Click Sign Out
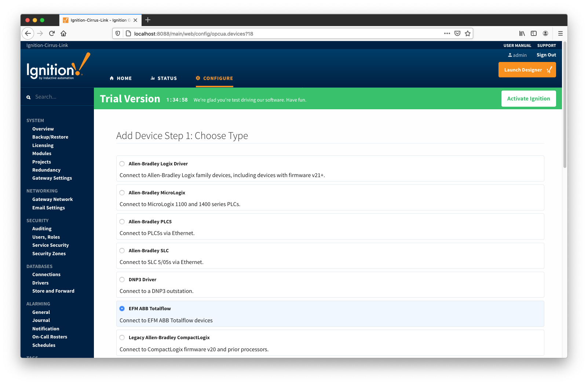 coord(546,55)
